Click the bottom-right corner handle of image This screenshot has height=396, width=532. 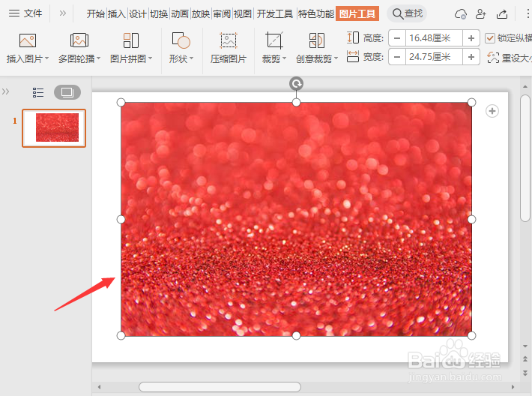click(471, 336)
